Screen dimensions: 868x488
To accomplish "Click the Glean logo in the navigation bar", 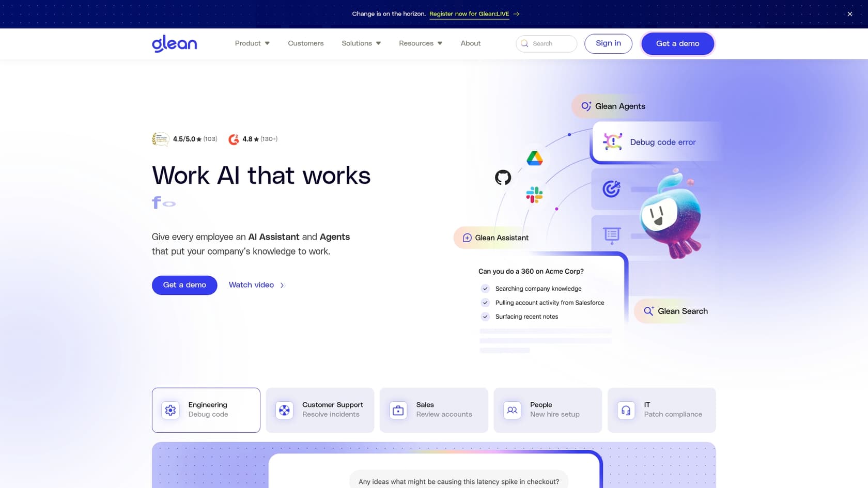I will point(174,43).
